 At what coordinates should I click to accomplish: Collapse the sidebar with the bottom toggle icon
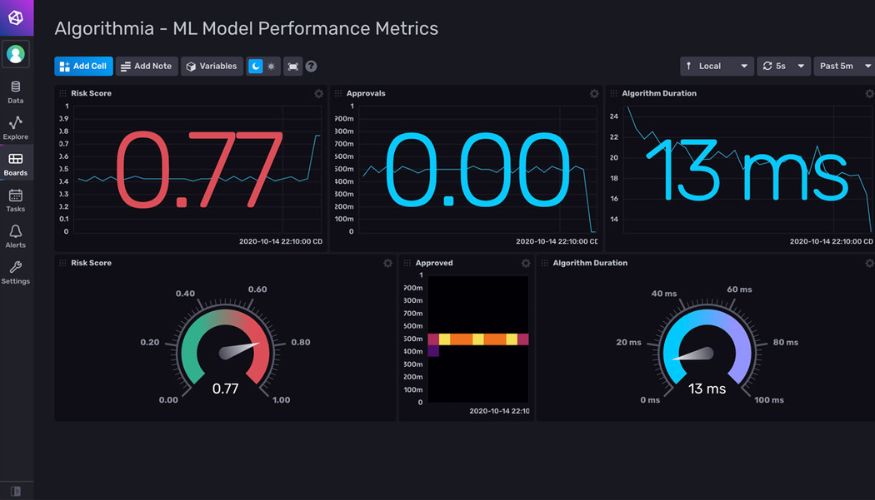(16, 491)
